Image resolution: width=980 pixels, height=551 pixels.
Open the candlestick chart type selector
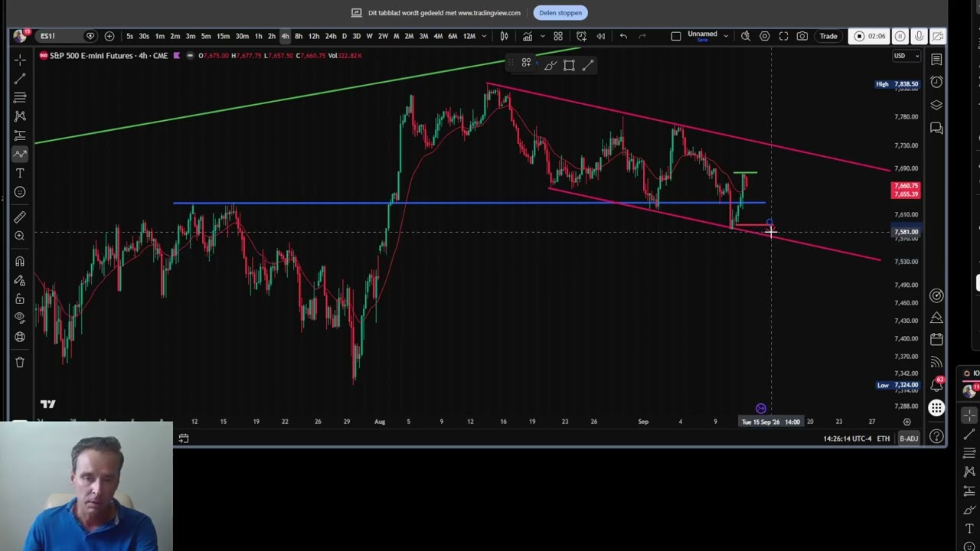[x=504, y=36]
